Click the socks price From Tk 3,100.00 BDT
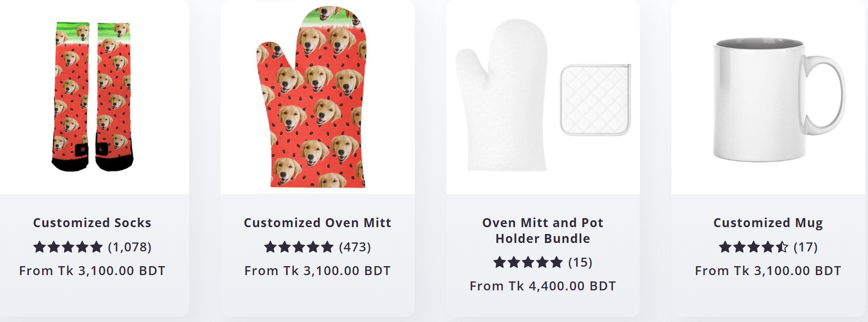Viewport: 868px width, 322px height. [x=92, y=271]
